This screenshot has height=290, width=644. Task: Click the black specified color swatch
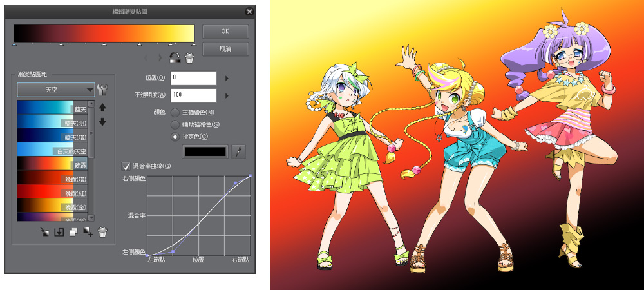[x=205, y=151]
